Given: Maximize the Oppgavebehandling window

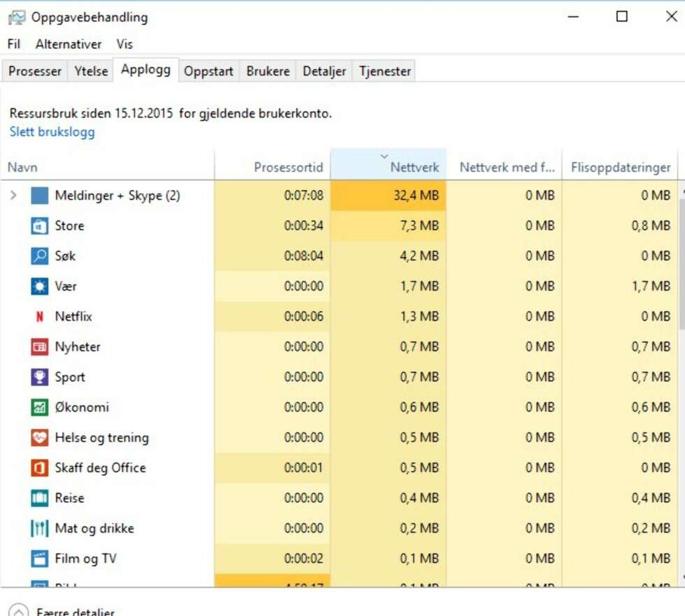Looking at the screenshot, I should point(621,17).
